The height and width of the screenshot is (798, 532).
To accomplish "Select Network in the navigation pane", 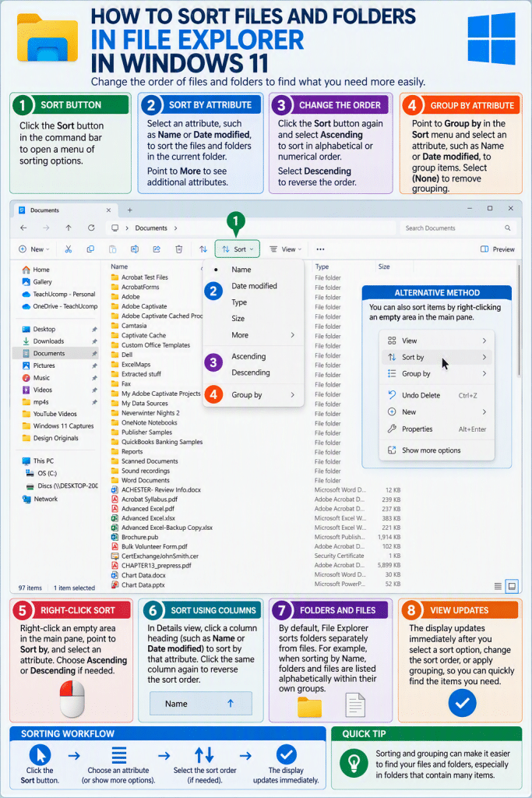I will tap(41, 500).
